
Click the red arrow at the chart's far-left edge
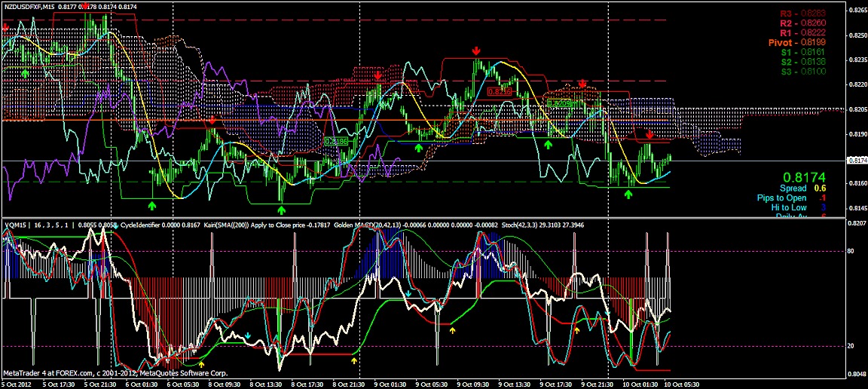click(x=6, y=26)
